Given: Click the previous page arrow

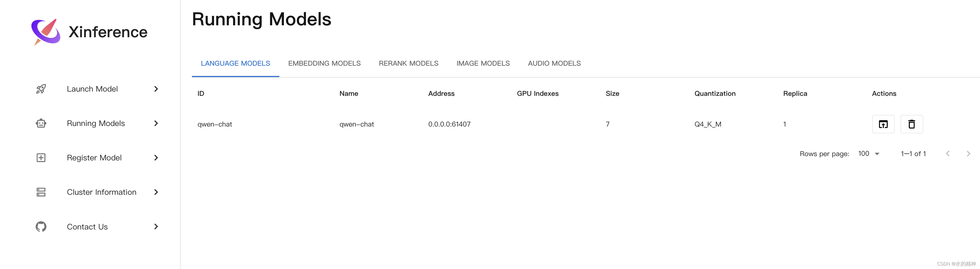Looking at the screenshot, I should tap(948, 154).
